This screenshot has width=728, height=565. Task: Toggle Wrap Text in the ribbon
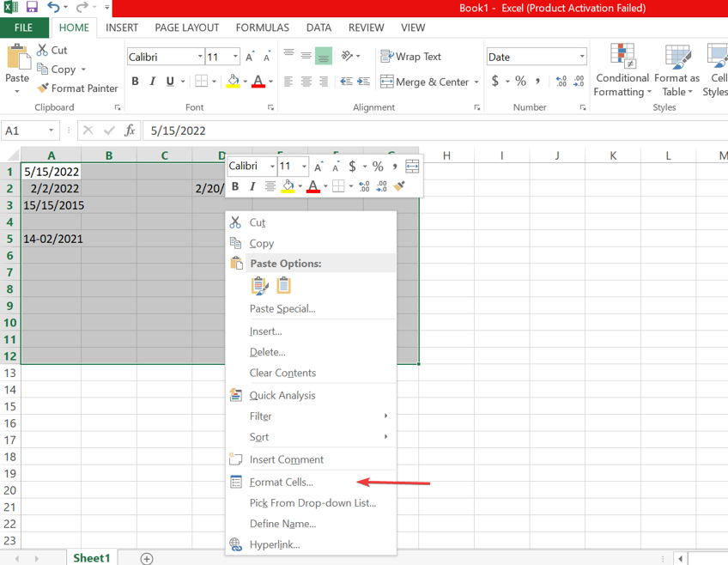coord(410,57)
